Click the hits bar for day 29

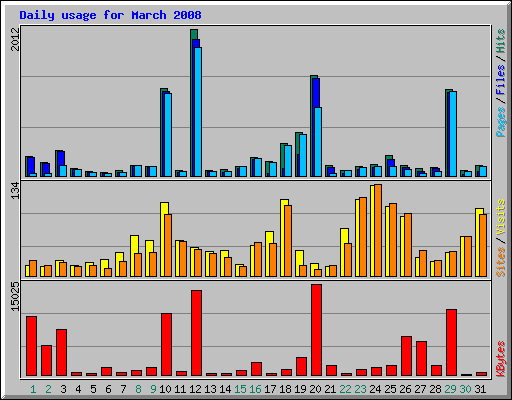point(447,133)
